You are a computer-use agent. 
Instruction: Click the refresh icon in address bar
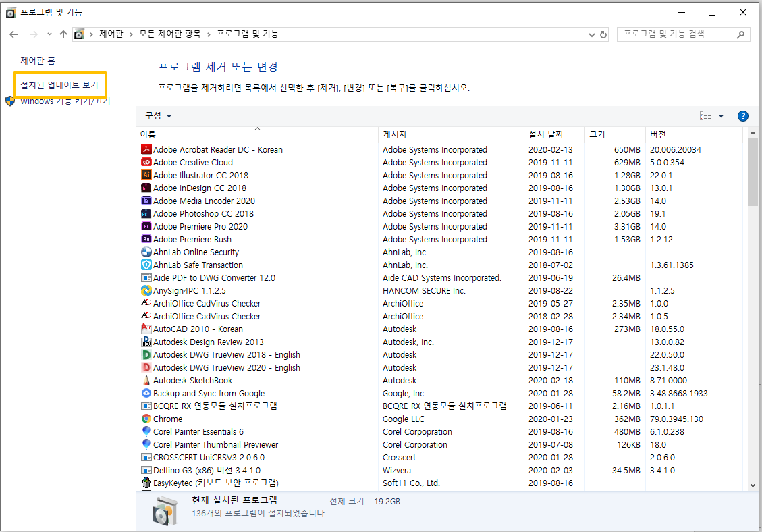(603, 34)
